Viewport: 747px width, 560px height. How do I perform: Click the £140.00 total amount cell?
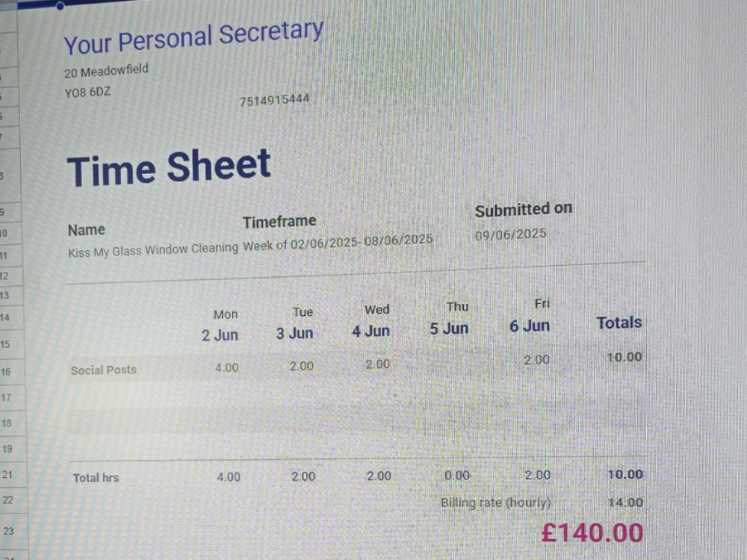[592, 532]
